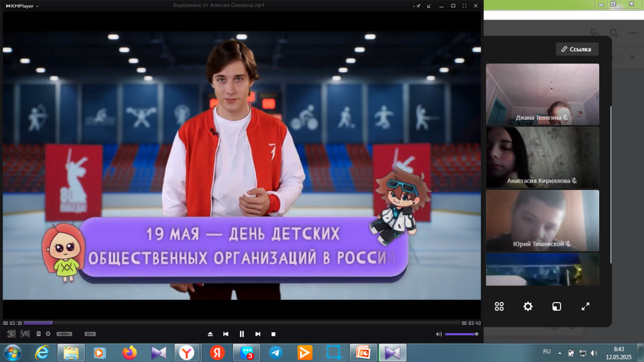
Task: Open PowerPoint from the taskbar
Action: (x=363, y=352)
